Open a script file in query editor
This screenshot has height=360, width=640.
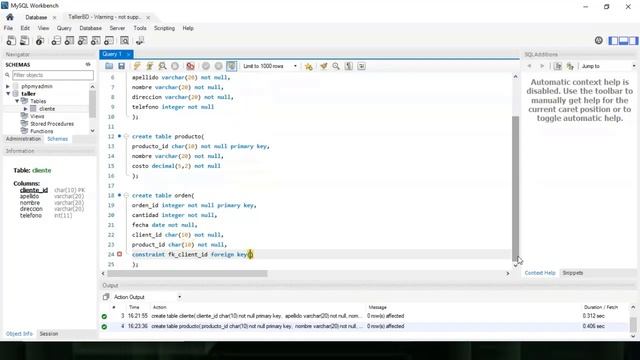109,66
